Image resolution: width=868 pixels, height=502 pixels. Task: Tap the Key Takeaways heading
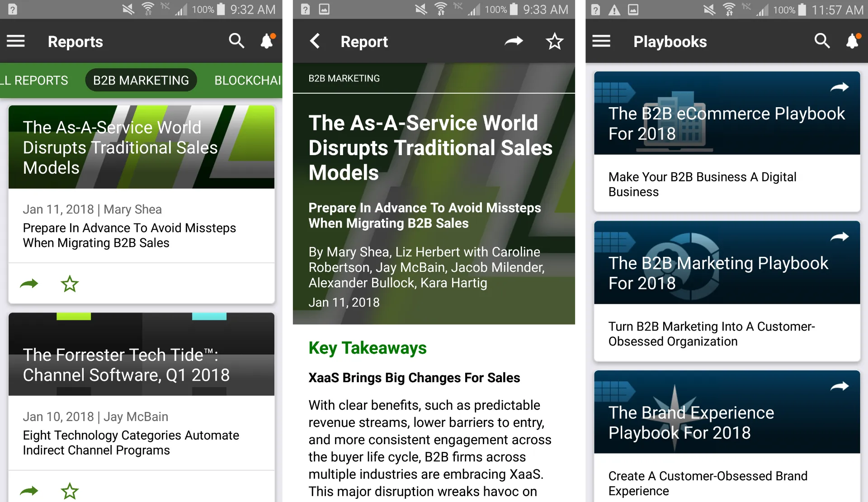(368, 348)
